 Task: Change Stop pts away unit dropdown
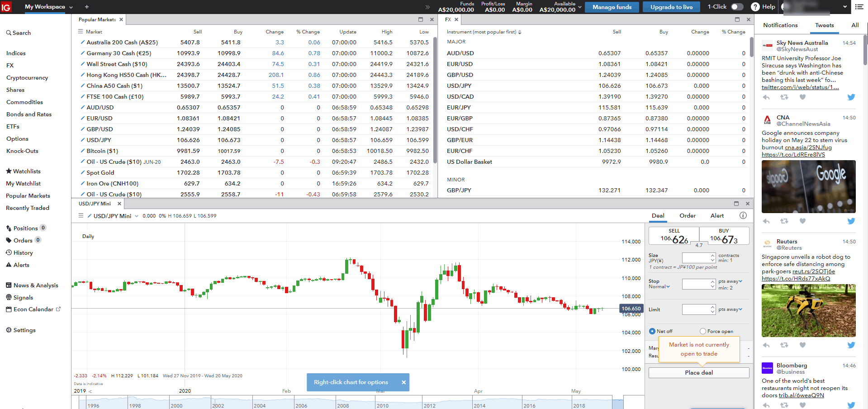(730, 281)
